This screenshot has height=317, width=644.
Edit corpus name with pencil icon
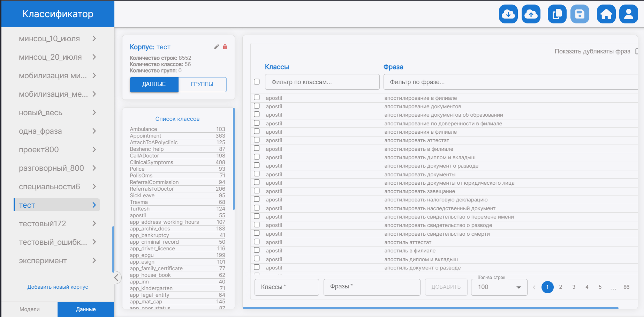pos(216,47)
